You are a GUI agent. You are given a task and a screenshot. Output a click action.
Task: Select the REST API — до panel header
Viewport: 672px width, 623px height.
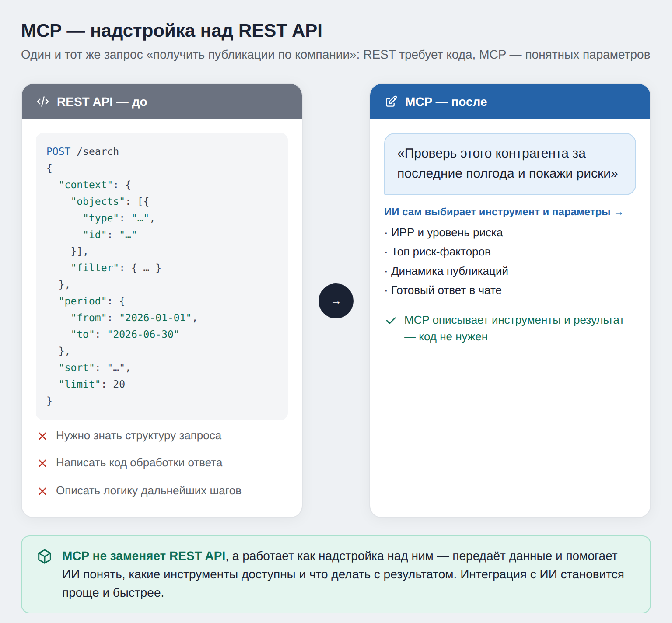(162, 101)
